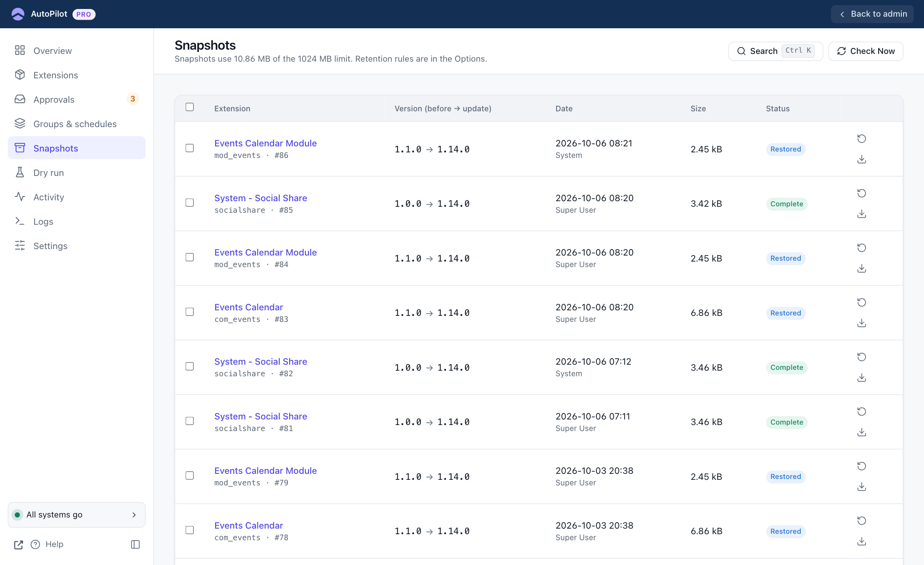Open Events Calendar link for #83

coord(249,307)
